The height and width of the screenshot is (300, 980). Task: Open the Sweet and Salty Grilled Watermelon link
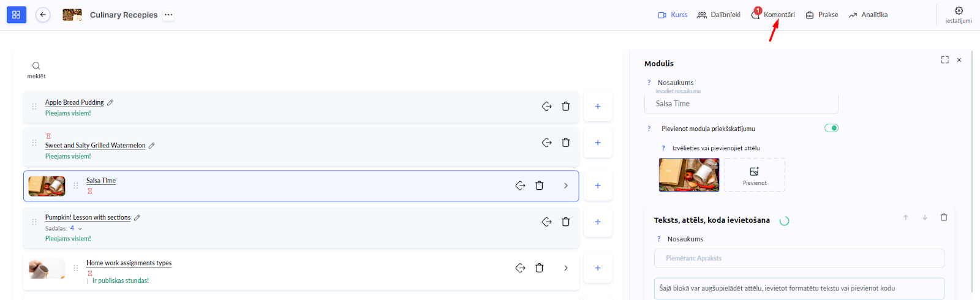point(95,146)
